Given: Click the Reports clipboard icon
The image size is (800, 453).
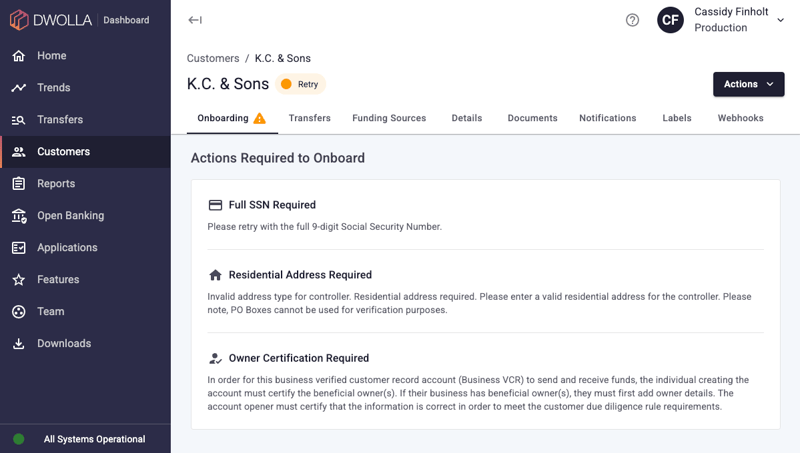Looking at the screenshot, I should pyautogui.click(x=19, y=184).
